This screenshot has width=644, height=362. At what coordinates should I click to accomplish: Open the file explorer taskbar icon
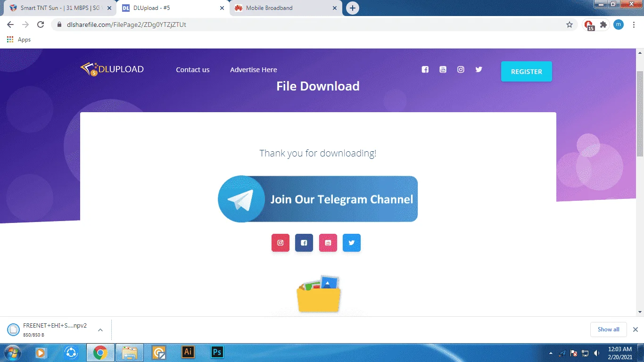click(x=130, y=352)
